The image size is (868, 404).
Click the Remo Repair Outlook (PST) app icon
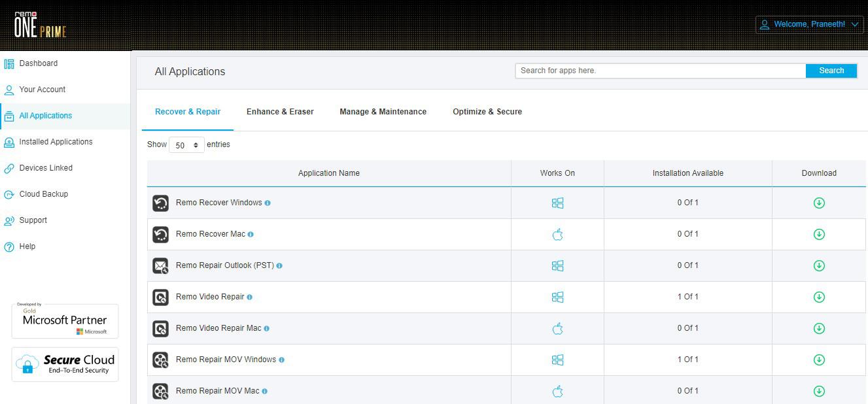click(161, 265)
